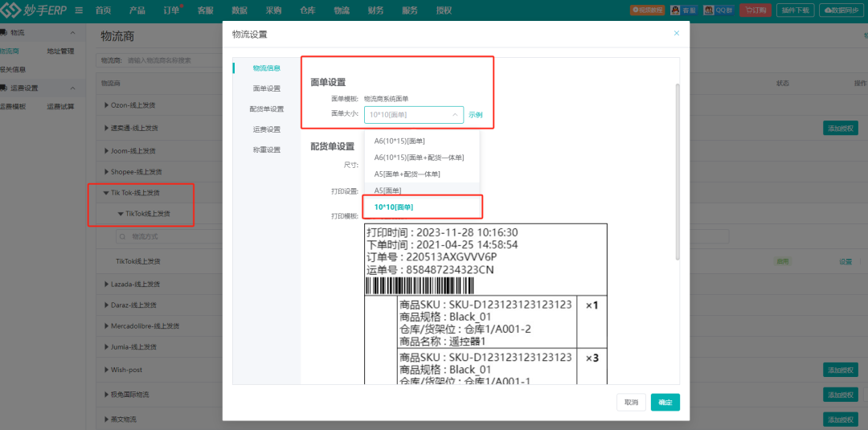The image size is (868, 430).
Task: Open the 财务 top menu
Action: 375,10
